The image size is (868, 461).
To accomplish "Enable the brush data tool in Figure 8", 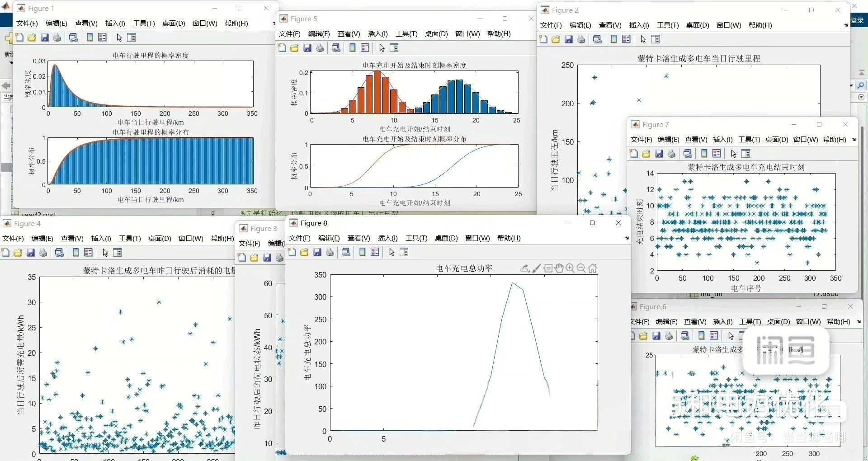I will [536, 268].
